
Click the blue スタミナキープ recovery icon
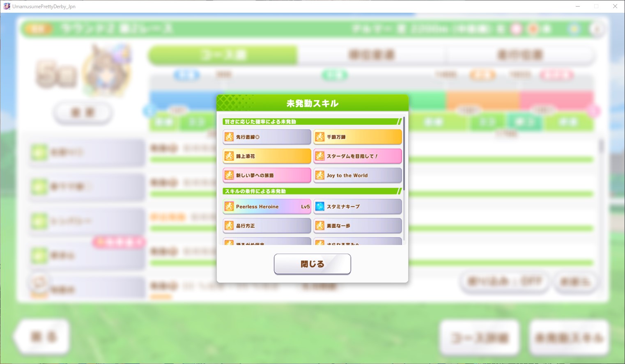pos(320,206)
